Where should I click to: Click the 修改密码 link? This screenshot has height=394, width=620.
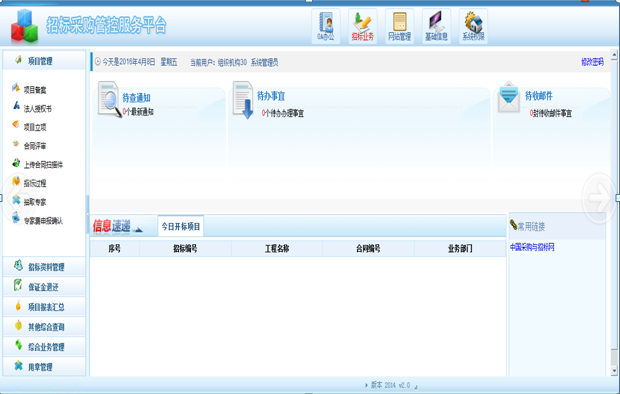(x=592, y=62)
